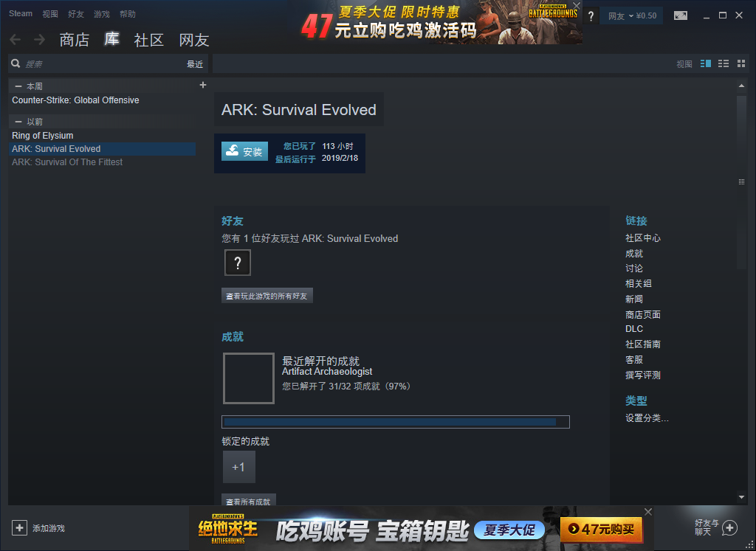Go to the 社区 tab
This screenshot has height=551, width=756.
click(149, 40)
